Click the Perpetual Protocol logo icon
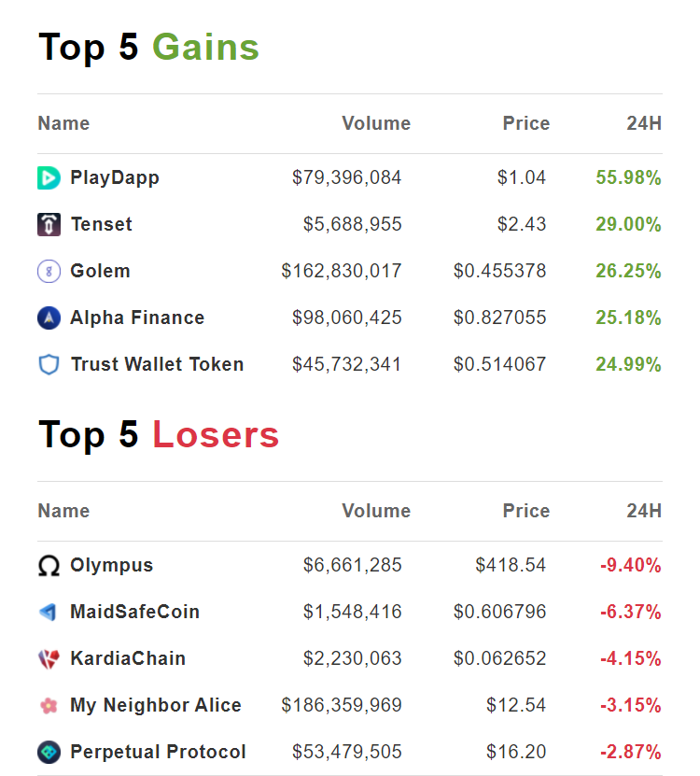This screenshot has height=776, width=700. tap(49, 753)
